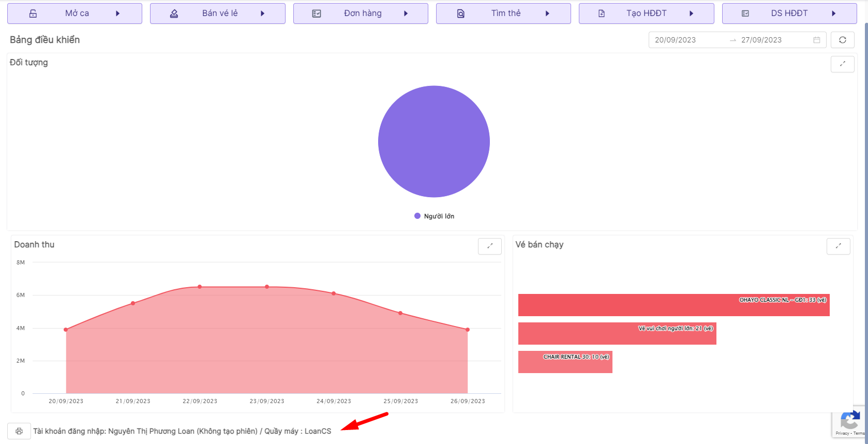Click the start date 20/09/2023 field
Screen dimensions: 868x444
[675, 40]
